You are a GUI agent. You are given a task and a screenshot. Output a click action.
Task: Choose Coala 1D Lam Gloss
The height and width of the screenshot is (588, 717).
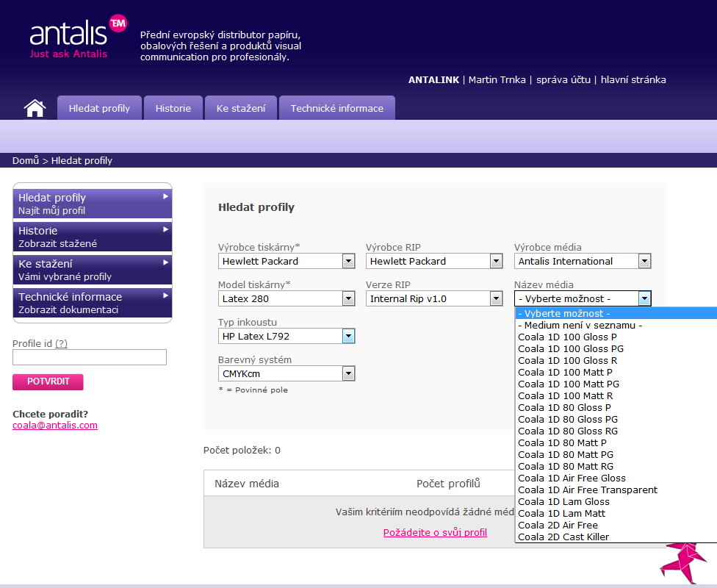pyautogui.click(x=616, y=501)
